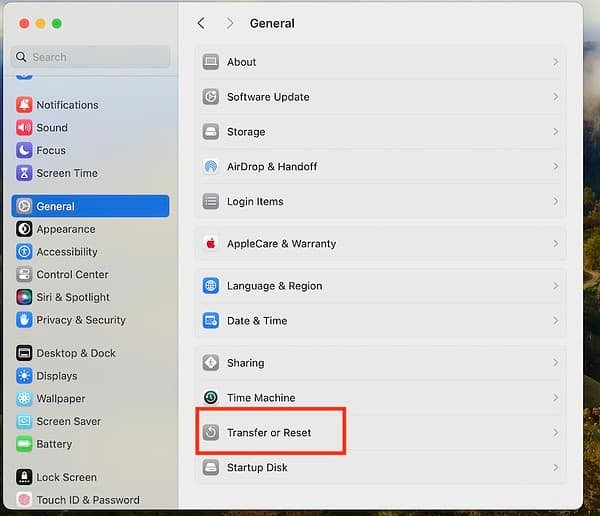Click the Focus moon icon
This screenshot has width=600, height=516.
tap(24, 150)
